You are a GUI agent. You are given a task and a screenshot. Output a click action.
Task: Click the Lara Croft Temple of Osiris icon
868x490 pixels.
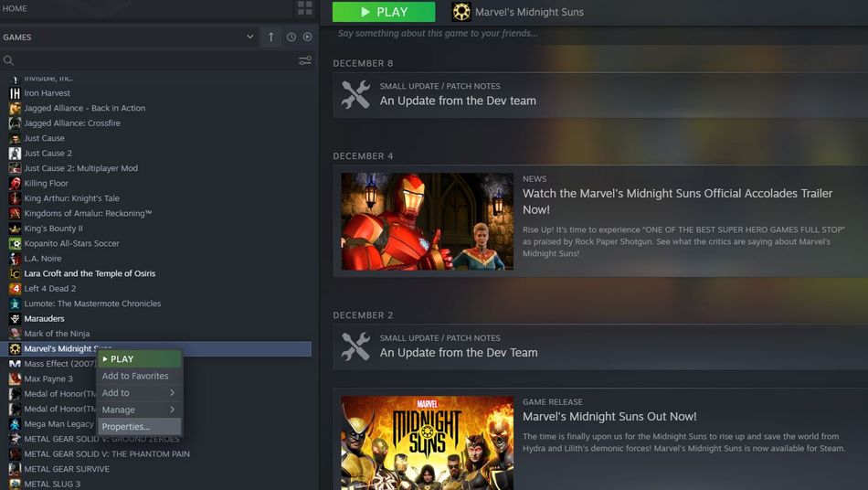15,273
